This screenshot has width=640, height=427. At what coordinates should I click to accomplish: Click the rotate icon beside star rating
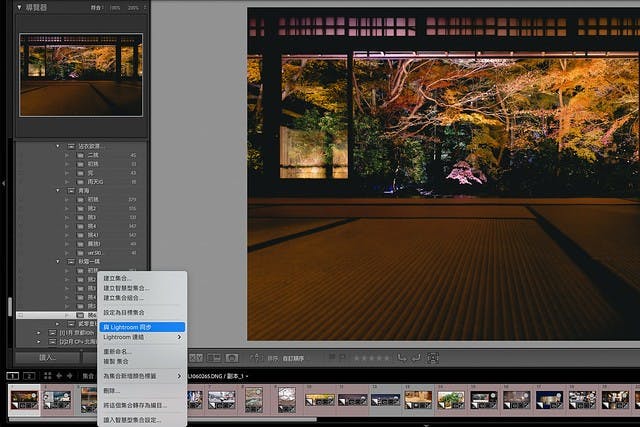click(x=403, y=357)
